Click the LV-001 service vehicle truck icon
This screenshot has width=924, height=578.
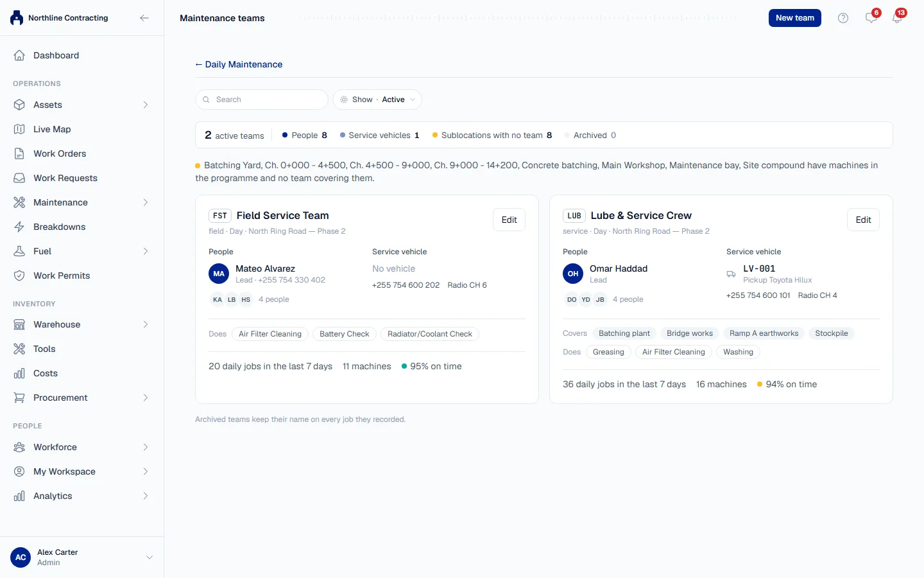[732, 274]
